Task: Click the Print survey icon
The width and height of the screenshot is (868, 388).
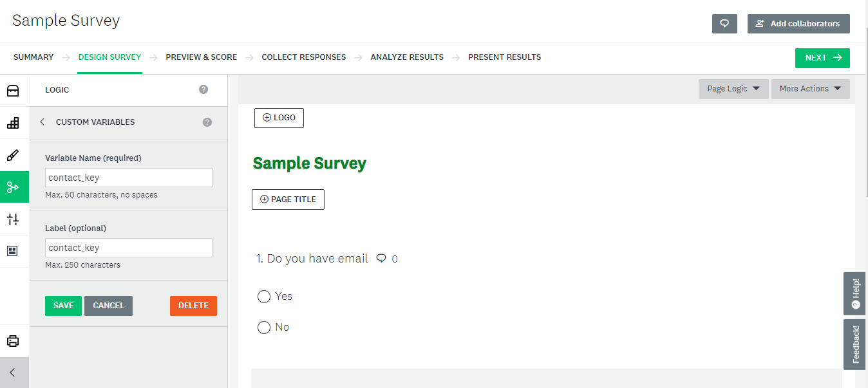Action: click(x=13, y=341)
